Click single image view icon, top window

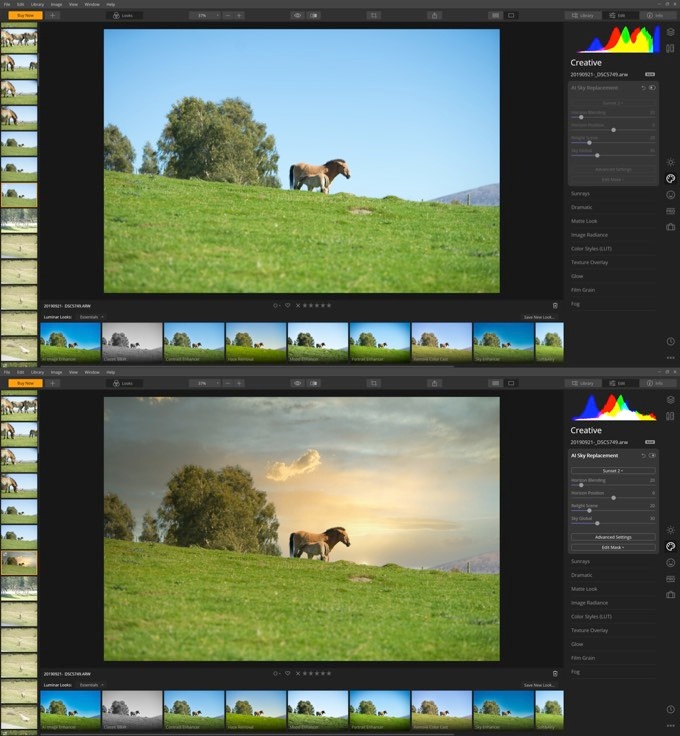[511, 15]
